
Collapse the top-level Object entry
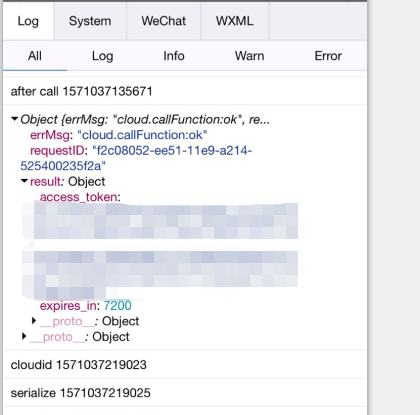pyautogui.click(x=14, y=119)
